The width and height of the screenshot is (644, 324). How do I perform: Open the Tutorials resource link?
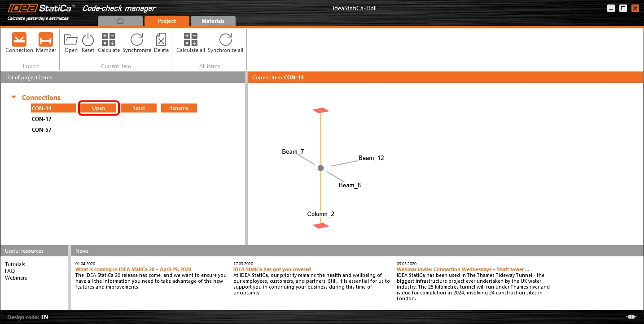pyautogui.click(x=15, y=264)
